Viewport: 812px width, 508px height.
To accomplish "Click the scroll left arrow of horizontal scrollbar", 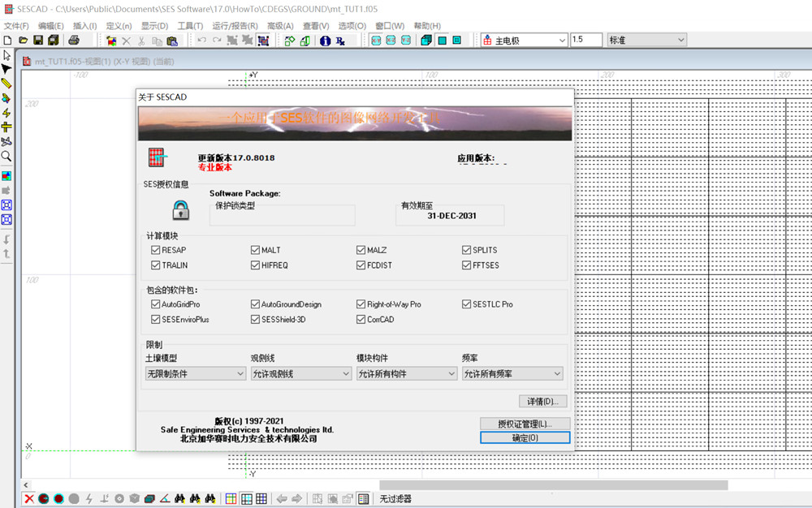I will tap(27, 485).
